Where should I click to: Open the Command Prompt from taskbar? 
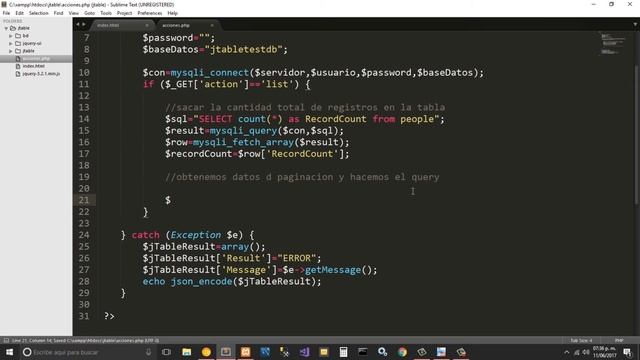click(x=363, y=352)
